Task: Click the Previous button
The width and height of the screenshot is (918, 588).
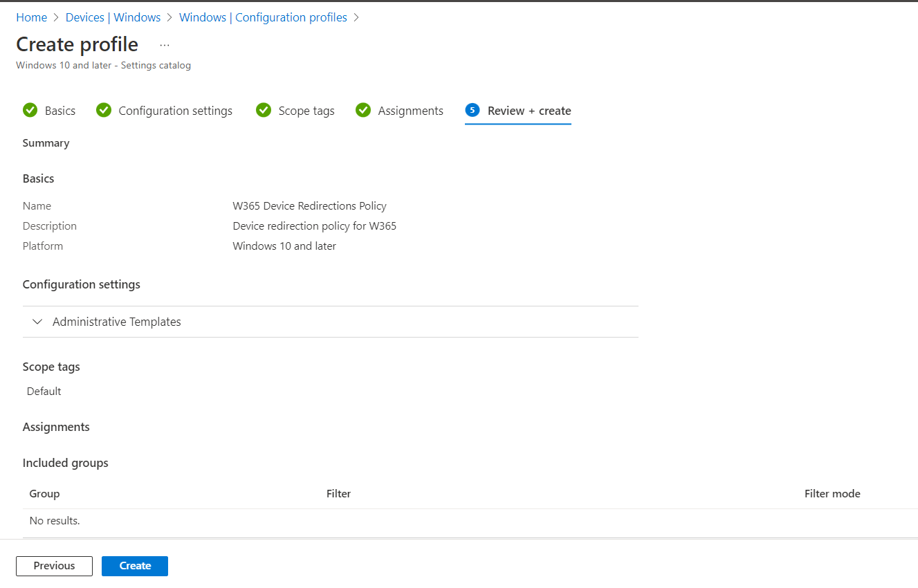Action: [x=54, y=566]
